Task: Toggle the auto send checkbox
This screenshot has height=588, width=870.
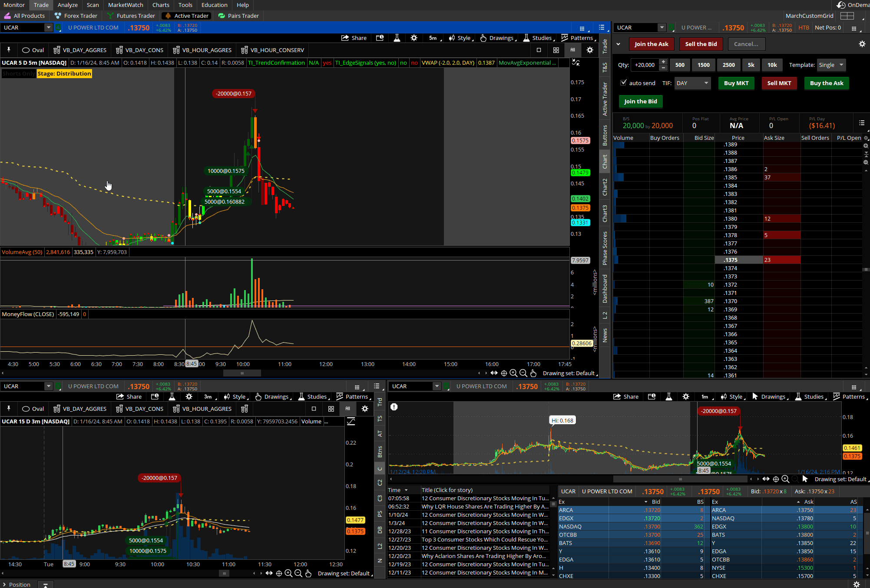Action: [x=624, y=83]
